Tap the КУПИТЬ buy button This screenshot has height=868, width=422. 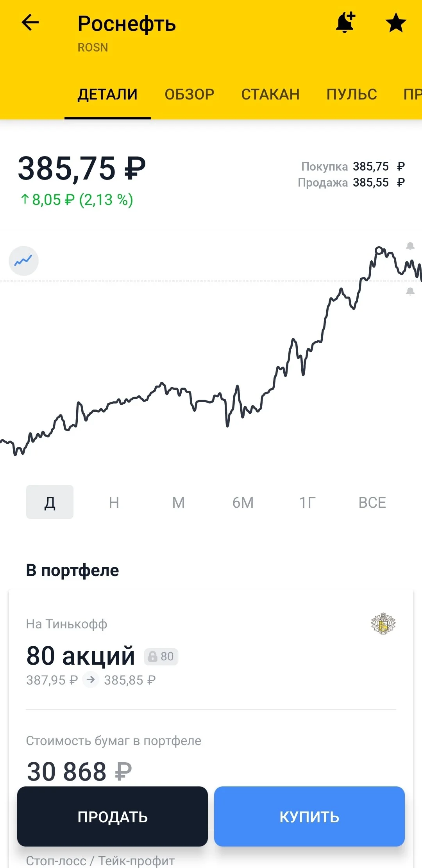[x=309, y=816]
